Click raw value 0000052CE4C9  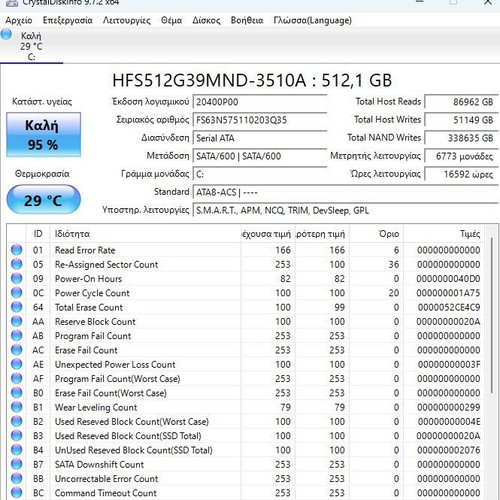[449, 307]
